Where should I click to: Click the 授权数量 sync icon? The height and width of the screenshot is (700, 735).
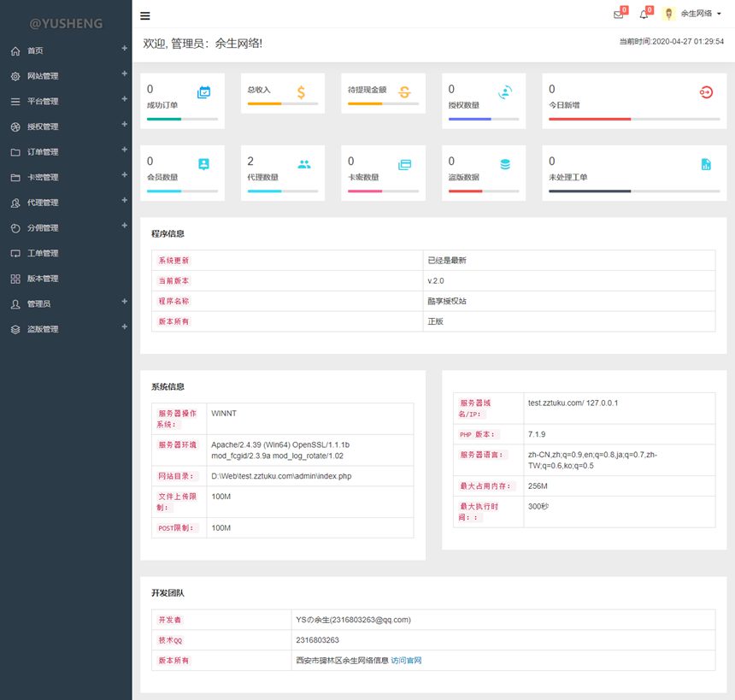(505, 92)
